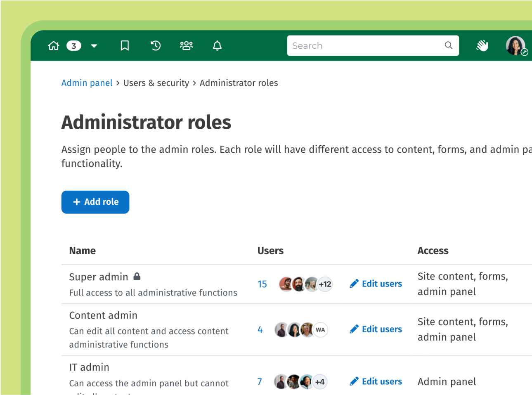This screenshot has height=395, width=532.
Task: Edit users for Super admin role
Action: coord(376,284)
